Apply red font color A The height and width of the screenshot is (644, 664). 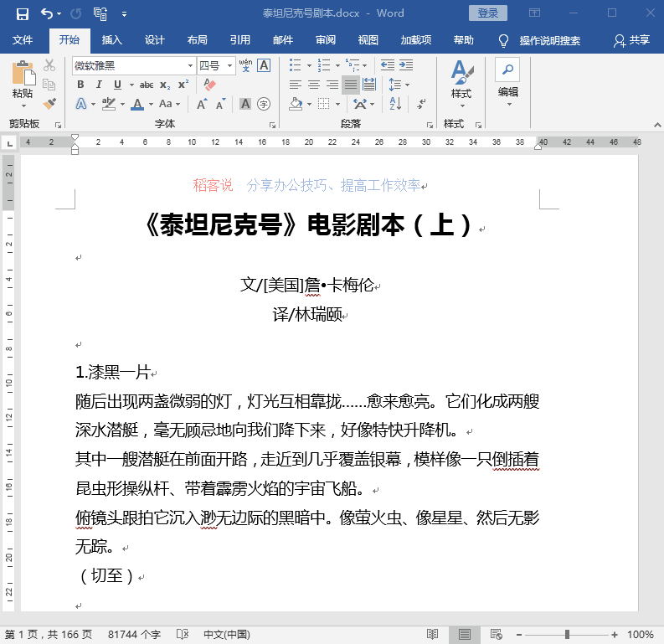point(137,104)
